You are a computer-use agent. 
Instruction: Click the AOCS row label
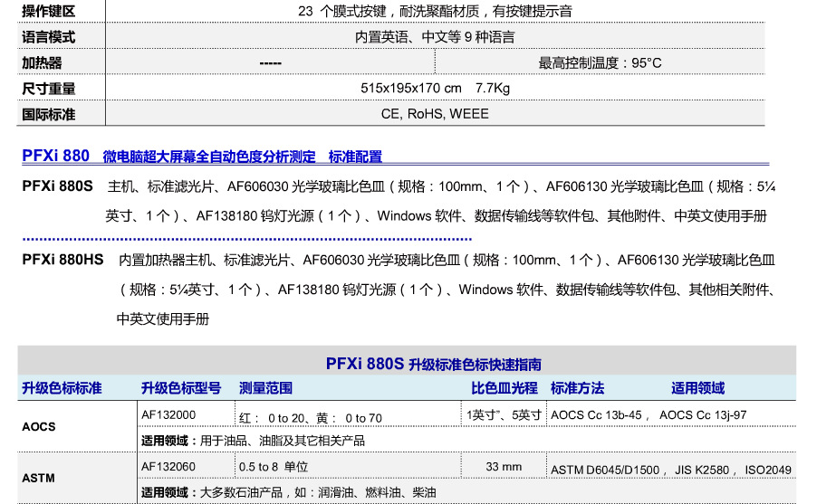pos(38,427)
